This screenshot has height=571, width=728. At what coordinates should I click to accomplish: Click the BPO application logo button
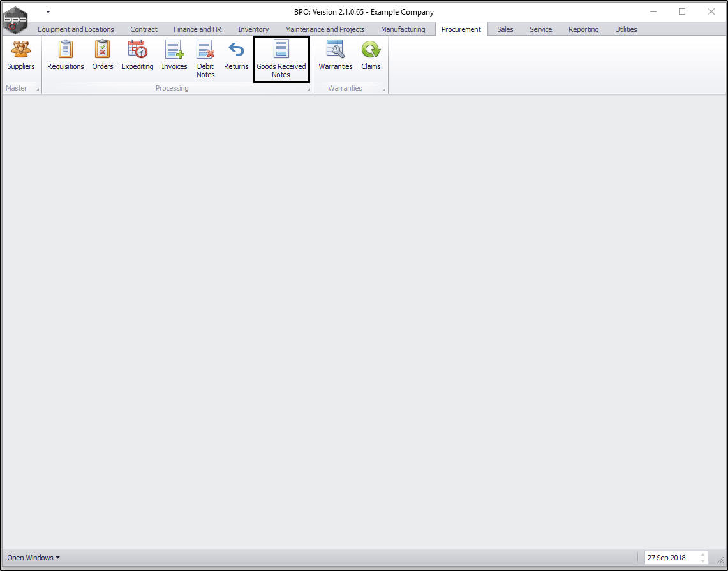coord(15,20)
